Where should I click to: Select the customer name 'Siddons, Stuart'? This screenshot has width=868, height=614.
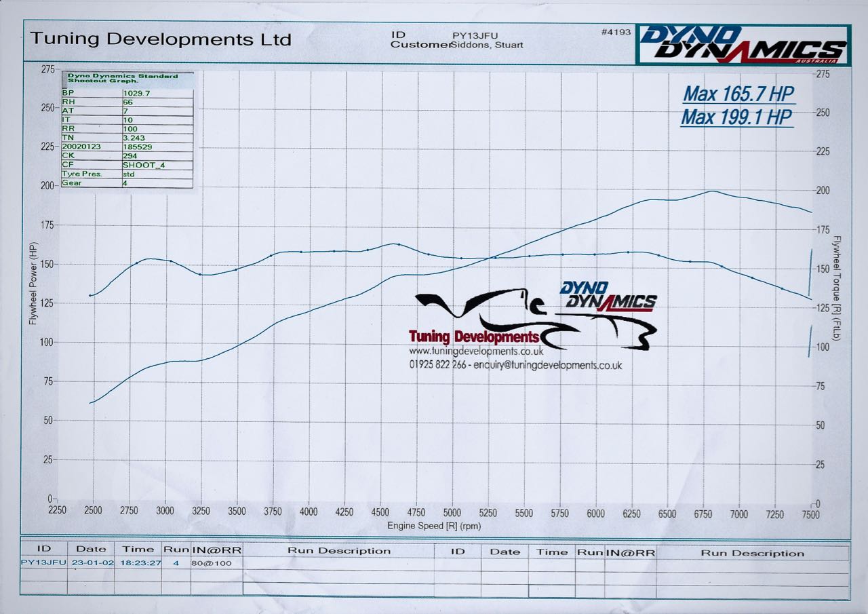486,45
